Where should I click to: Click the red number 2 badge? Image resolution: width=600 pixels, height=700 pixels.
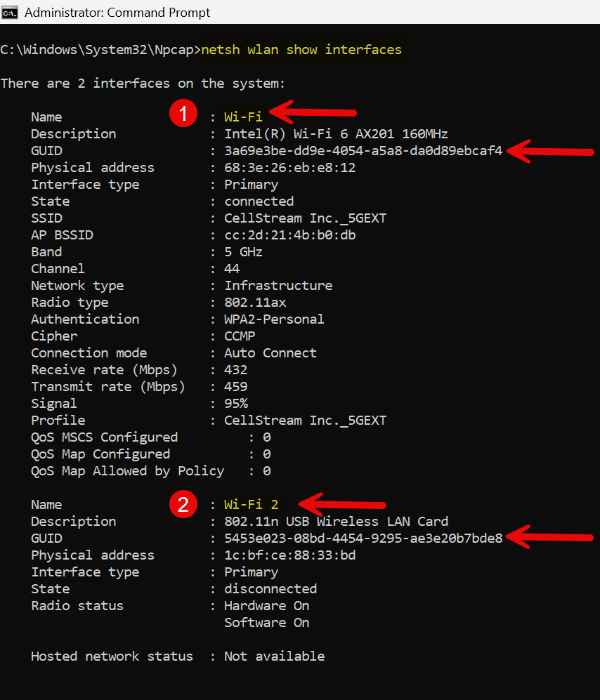coord(183,504)
